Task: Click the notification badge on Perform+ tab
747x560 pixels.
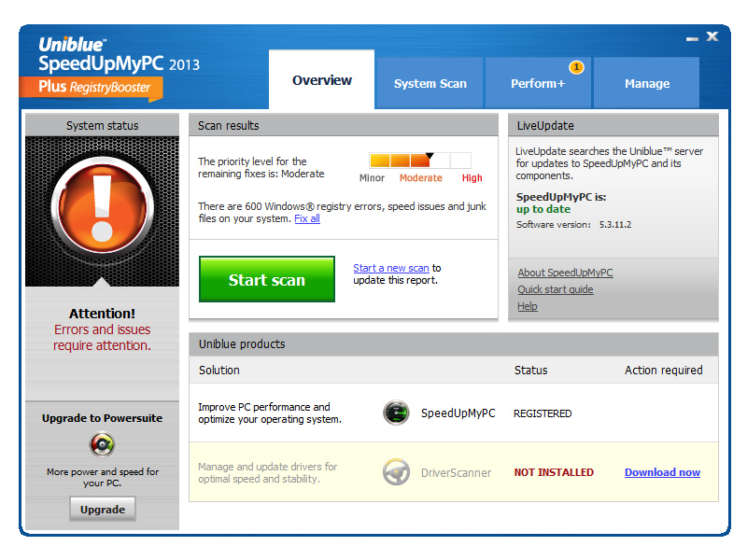Action: 576,67
